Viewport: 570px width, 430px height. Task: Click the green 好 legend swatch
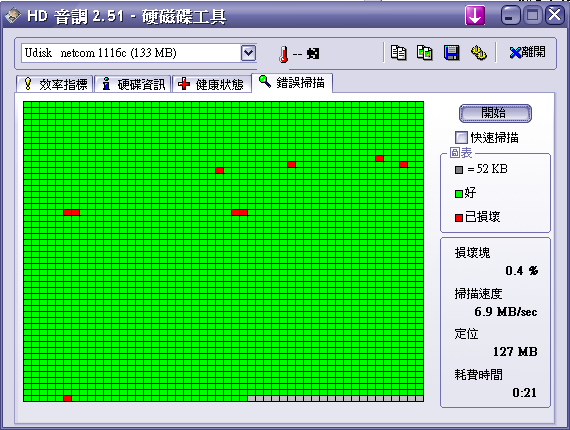[x=459, y=194]
